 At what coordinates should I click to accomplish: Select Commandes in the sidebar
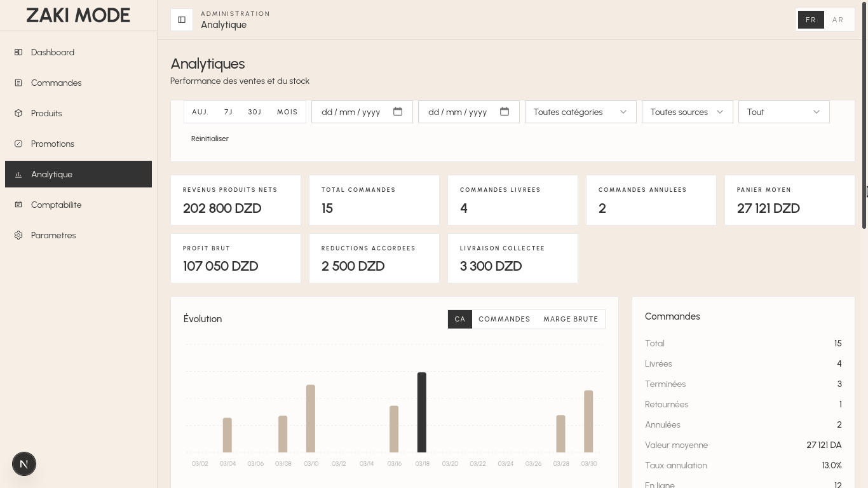pyautogui.click(x=56, y=83)
